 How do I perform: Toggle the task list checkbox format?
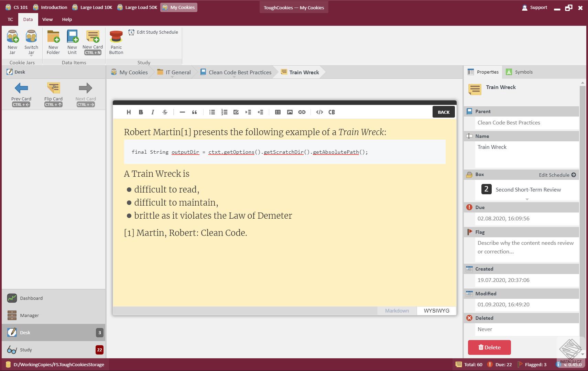pyautogui.click(x=236, y=112)
